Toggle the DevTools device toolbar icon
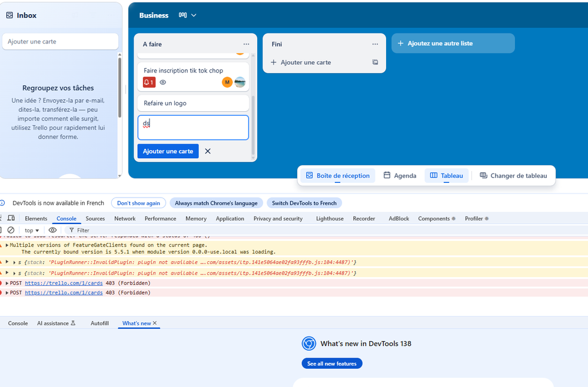Image resolution: width=588 pixels, height=387 pixels. pyautogui.click(x=11, y=218)
